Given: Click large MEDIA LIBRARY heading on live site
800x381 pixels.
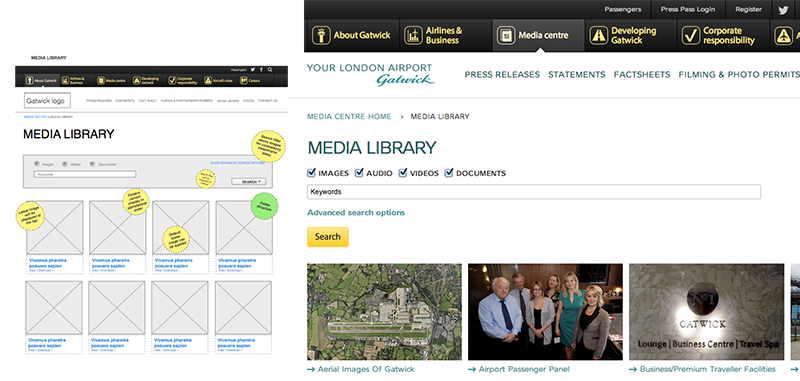Looking at the screenshot, I should [x=372, y=147].
